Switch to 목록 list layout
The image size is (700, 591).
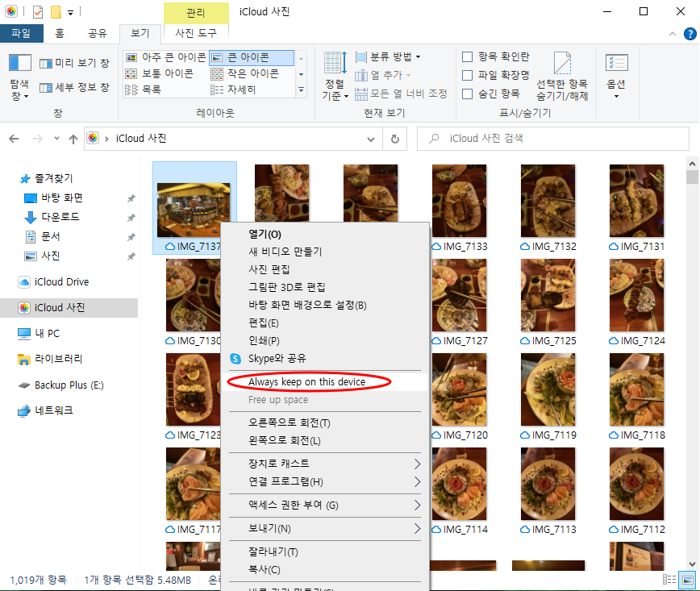144,89
